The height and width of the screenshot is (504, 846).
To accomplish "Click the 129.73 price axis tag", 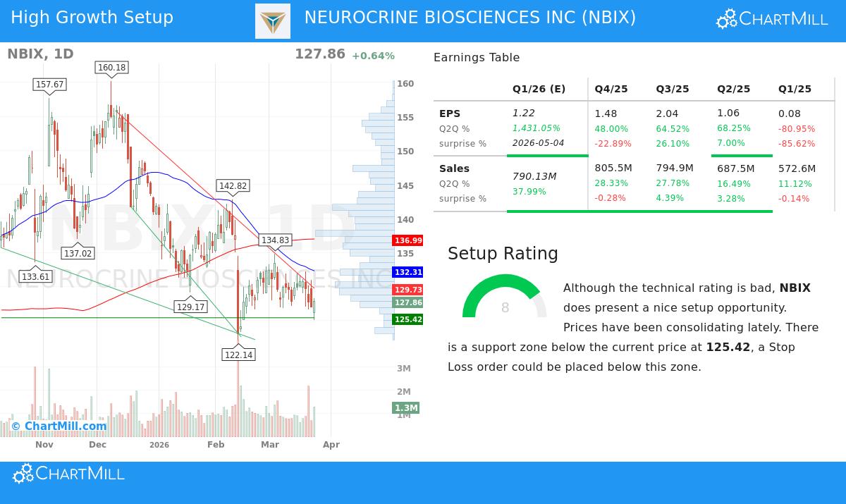I will point(408,290).
